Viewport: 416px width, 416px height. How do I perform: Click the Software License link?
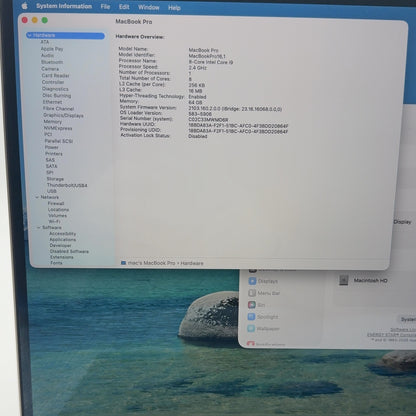[403, 330]
